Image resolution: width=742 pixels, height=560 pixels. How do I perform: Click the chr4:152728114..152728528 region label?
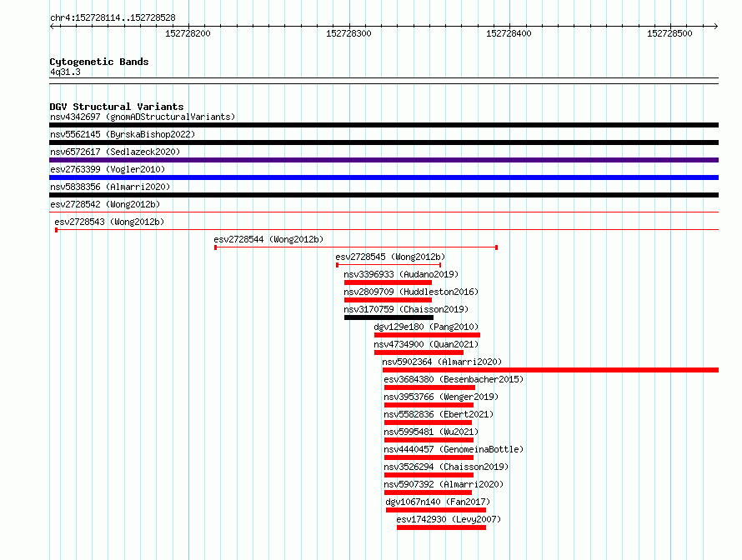[x=113, y=18]
